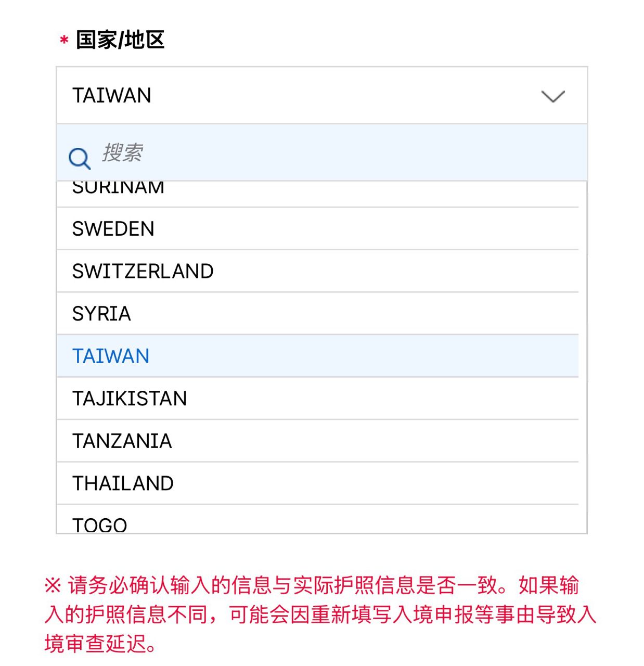Image resolution: width=644 pixels, height=666 pixels.
Task: Click the 国家/地区 field label
Action: (120, 40)
